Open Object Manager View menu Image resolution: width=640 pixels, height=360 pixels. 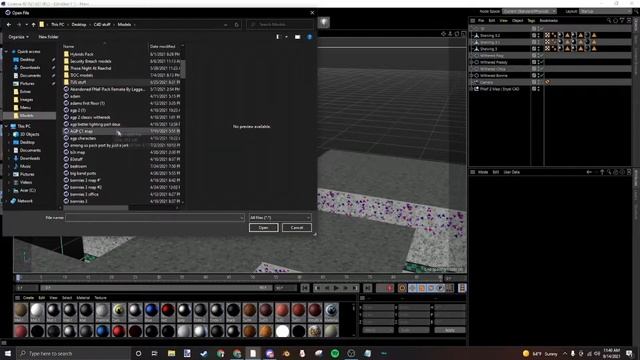(x=503, y=20)
